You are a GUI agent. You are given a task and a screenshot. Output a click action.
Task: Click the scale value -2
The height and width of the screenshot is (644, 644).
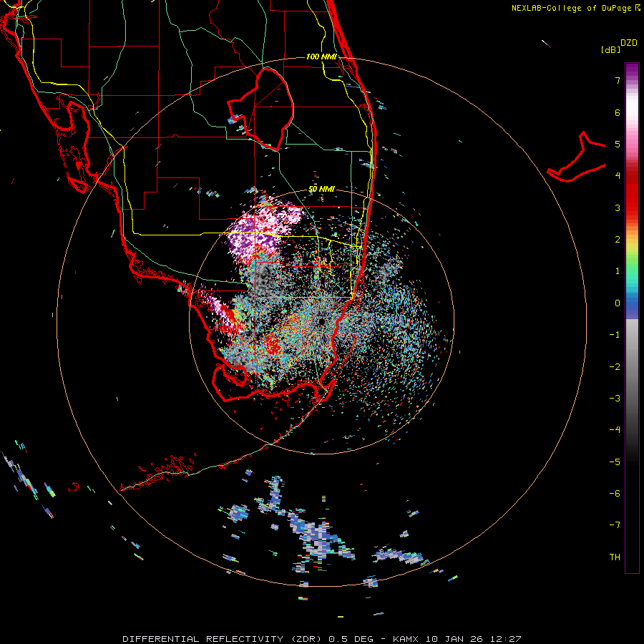[x=615, y=367]
